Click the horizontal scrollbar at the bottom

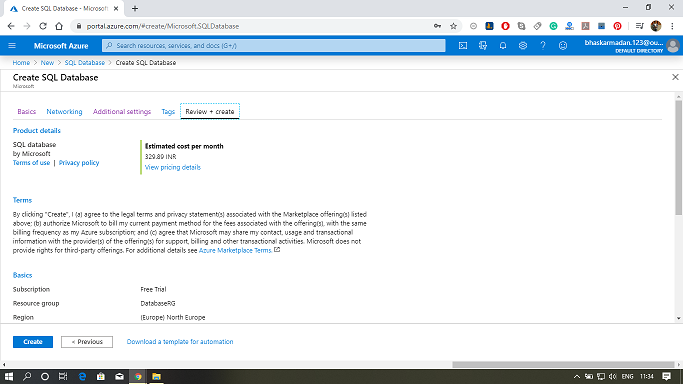pyautogui.click(x=563, y=364)
